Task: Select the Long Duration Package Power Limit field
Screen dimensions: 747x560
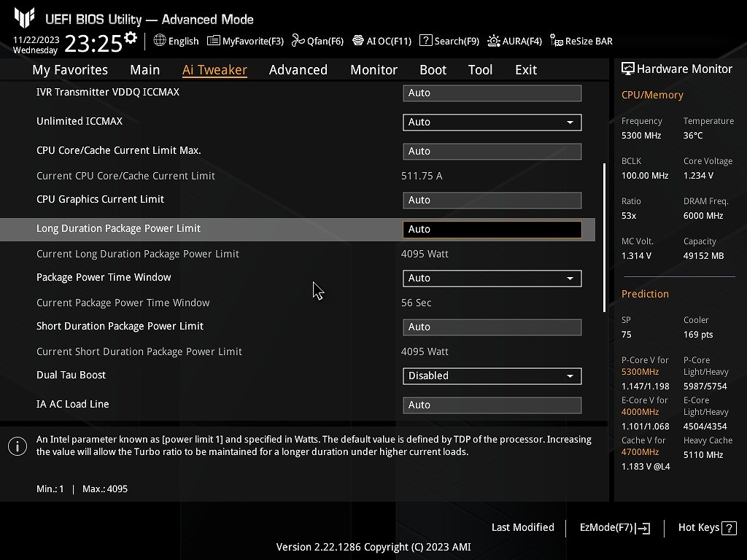Action: coord(492,230)
